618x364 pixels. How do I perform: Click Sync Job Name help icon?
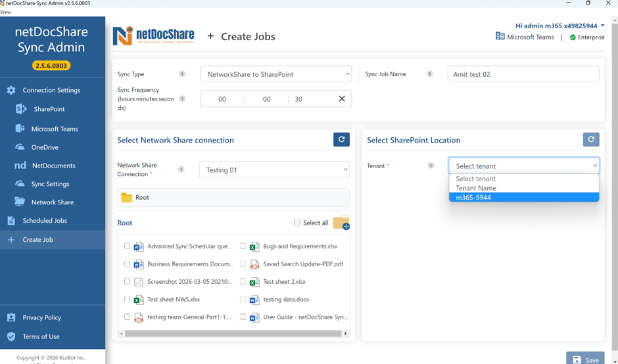tap(429, 74)
